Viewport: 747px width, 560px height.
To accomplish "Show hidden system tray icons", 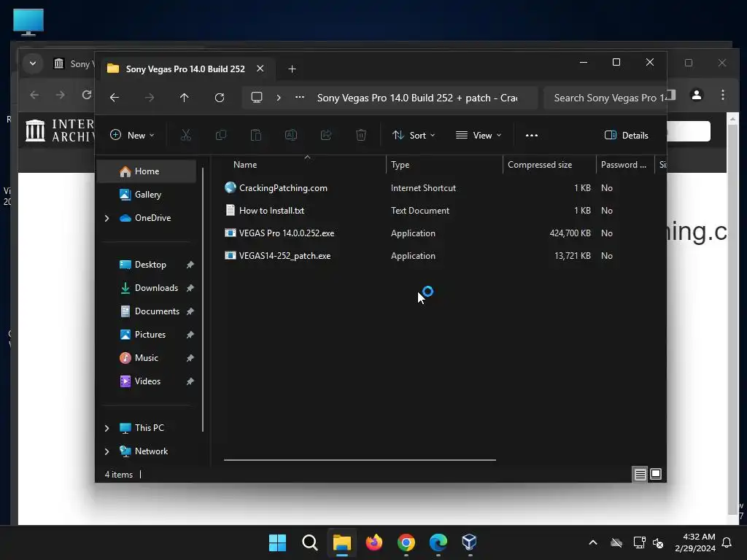I will pos(592,542).
